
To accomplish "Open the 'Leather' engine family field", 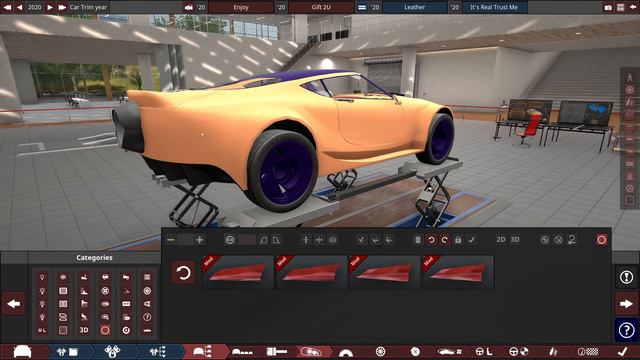I will coord(414,7).
